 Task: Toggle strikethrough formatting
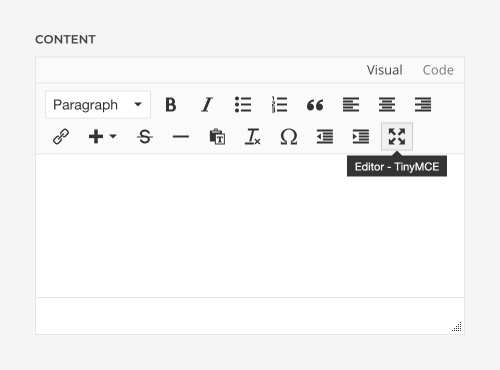click(x=145, y=137)
